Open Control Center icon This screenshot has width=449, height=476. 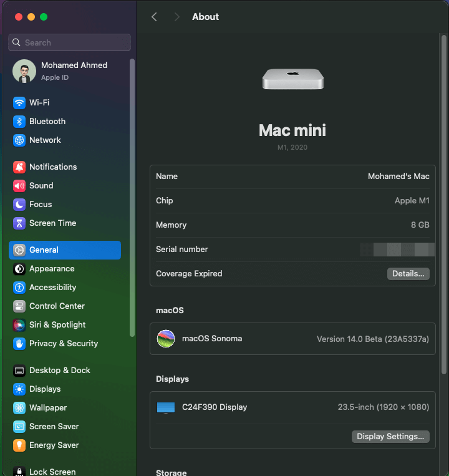19,306
